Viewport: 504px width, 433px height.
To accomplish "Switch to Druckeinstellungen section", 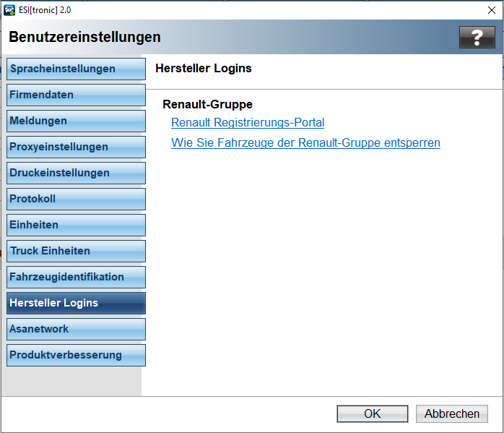I will coord(76,173).
